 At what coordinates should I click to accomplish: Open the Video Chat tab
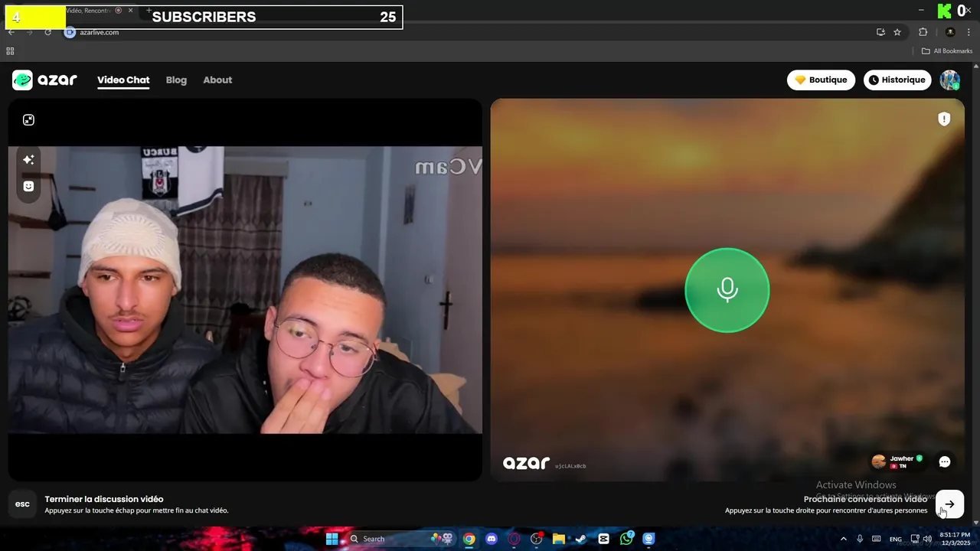tap(123, 80)
